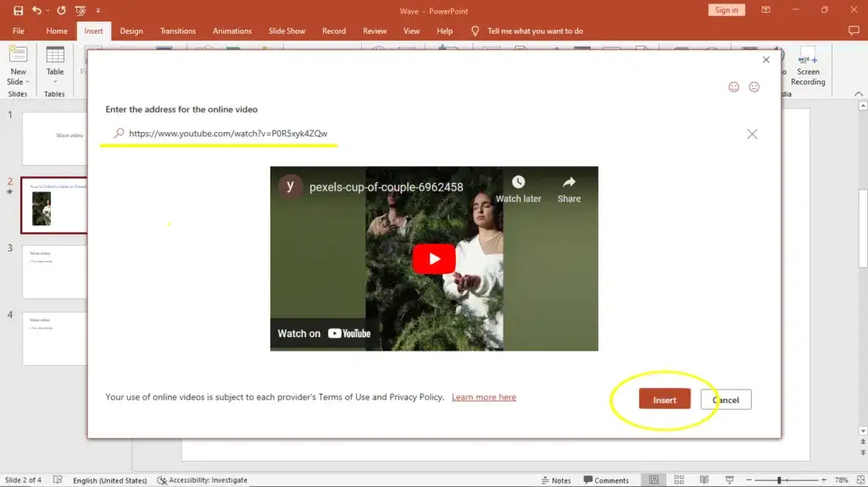Click the Watch later clock icon
Screen dimensions: 868x487
[x=518, y=183]
